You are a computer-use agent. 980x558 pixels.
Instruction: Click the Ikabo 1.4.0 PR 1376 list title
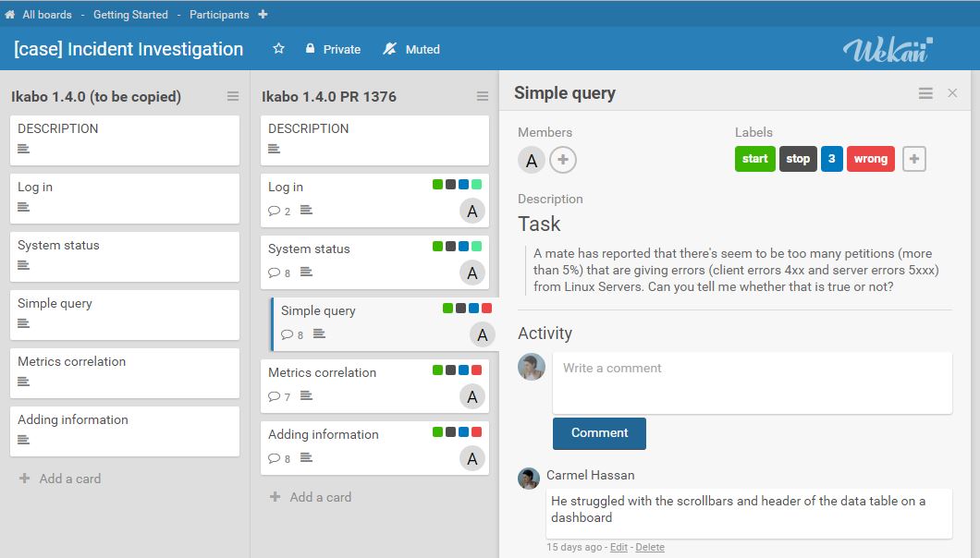coord(329,96)
